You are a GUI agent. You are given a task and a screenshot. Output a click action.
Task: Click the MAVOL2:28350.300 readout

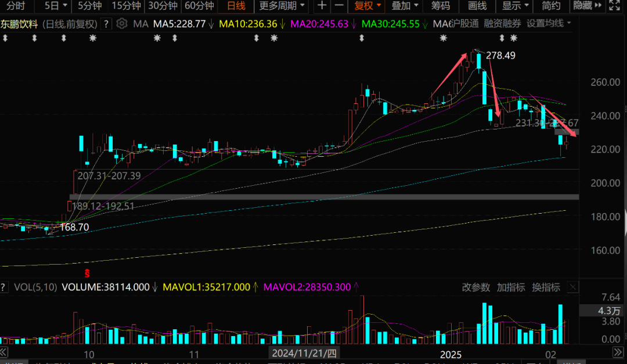tap(307, 287)
